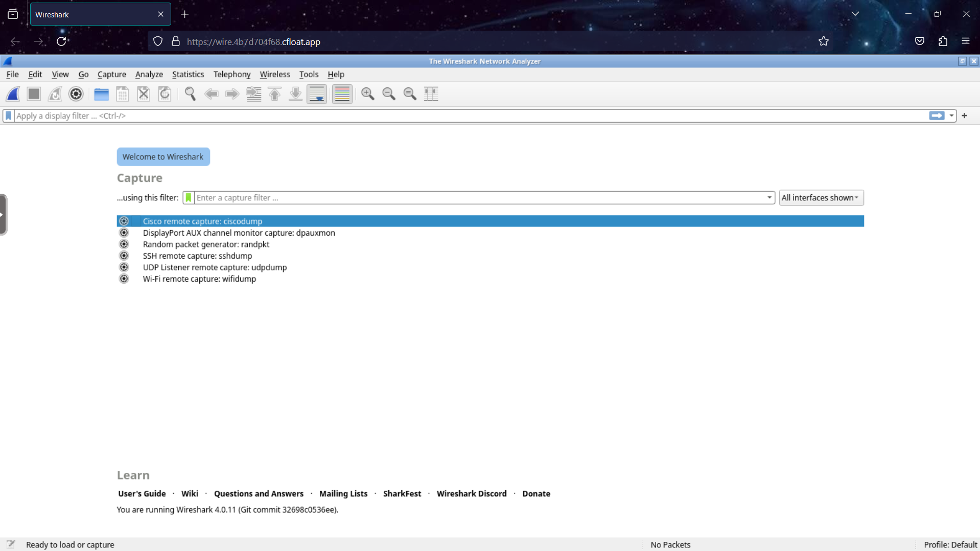Open the Wiki link
The width and height of the screenshot is (980, 551).
click(190, 494)
